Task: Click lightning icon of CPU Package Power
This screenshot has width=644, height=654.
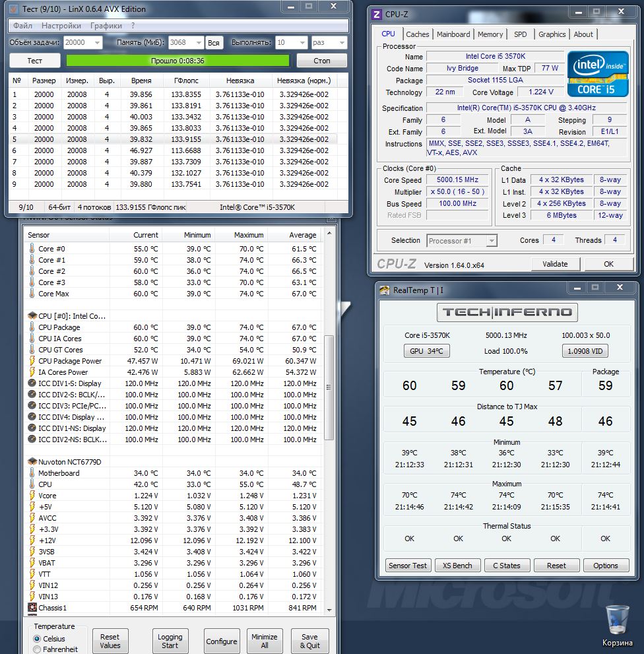Action: (x=32, y=361)
